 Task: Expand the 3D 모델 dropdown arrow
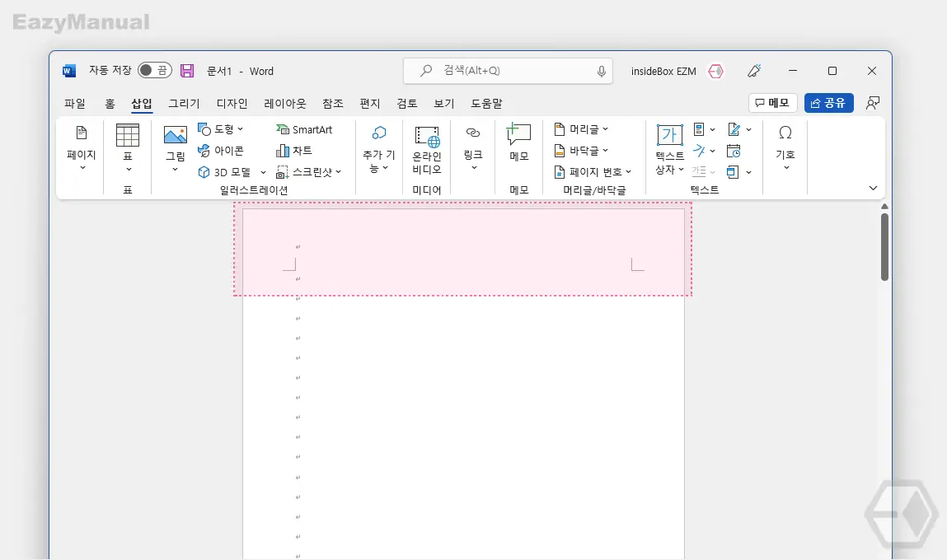point(263,173)
